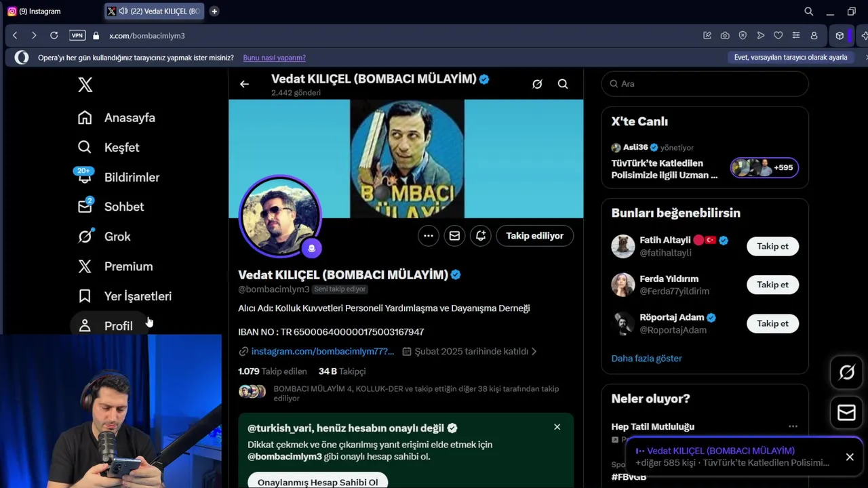Screen dimensions: 868x488
Task: Open the browser snapshot camera icon
Action: [725, 35]
